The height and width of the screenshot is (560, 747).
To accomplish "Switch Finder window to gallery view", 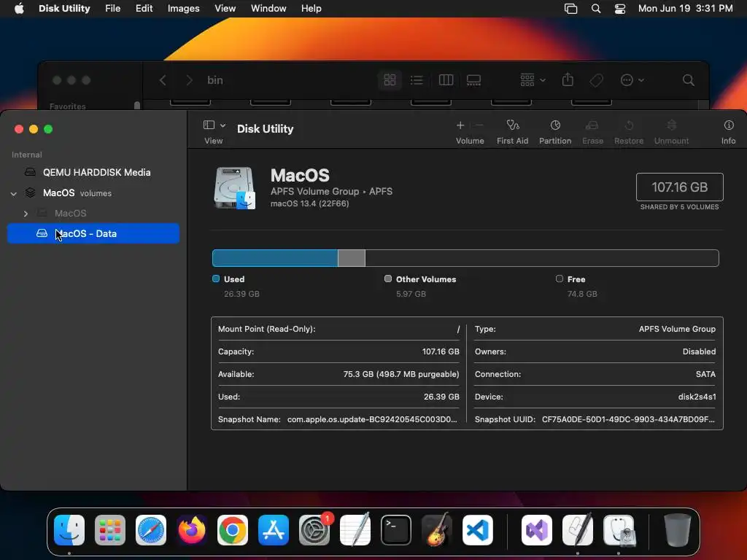I will pos(473,80).
